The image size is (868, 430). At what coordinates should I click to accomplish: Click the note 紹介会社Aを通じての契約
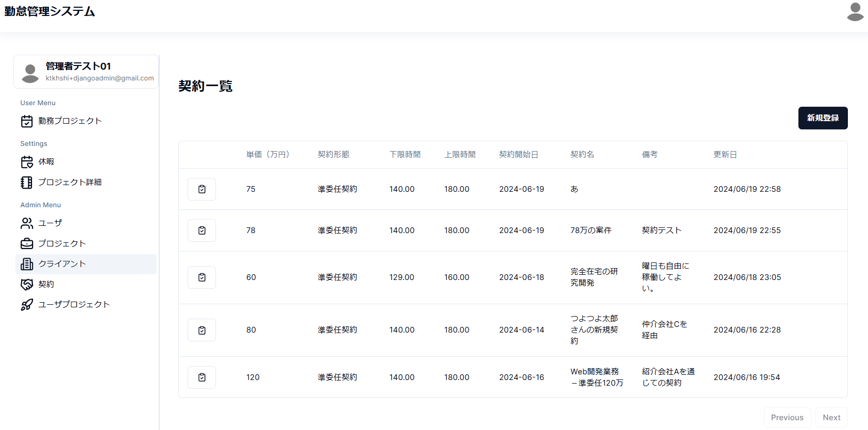668,377
